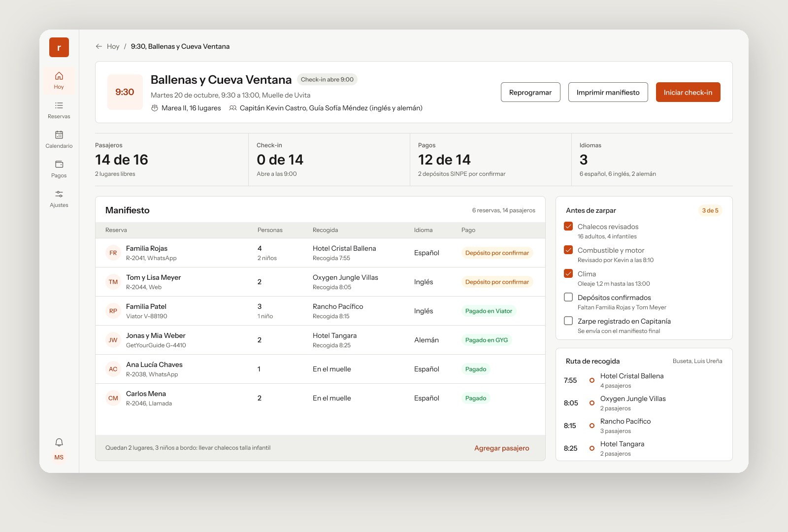Click the back arrow next to Hoy
788x532 pixels.
(x=99, y=46)
